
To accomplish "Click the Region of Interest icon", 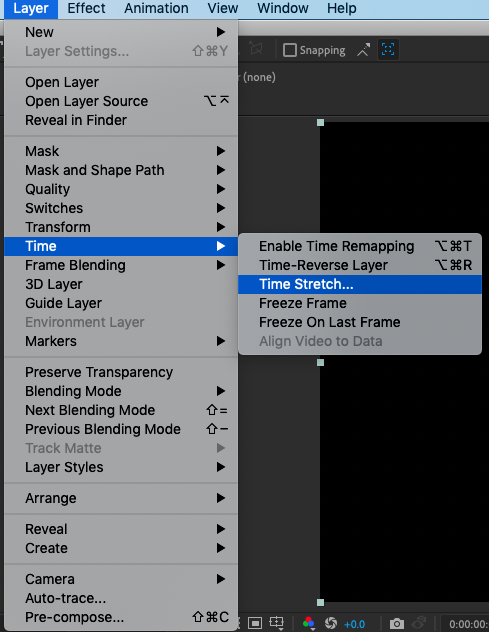I will (x=255, y=623).
